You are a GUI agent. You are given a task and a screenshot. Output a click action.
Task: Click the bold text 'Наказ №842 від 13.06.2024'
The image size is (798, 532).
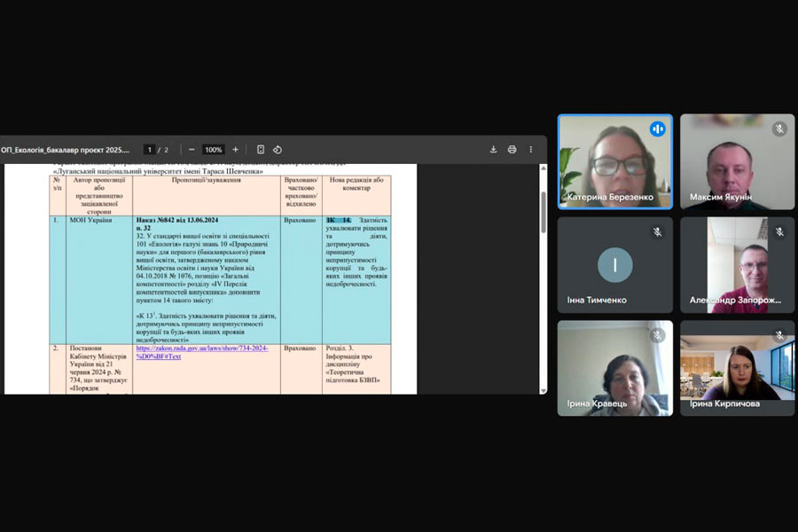(x=177, y=221)
